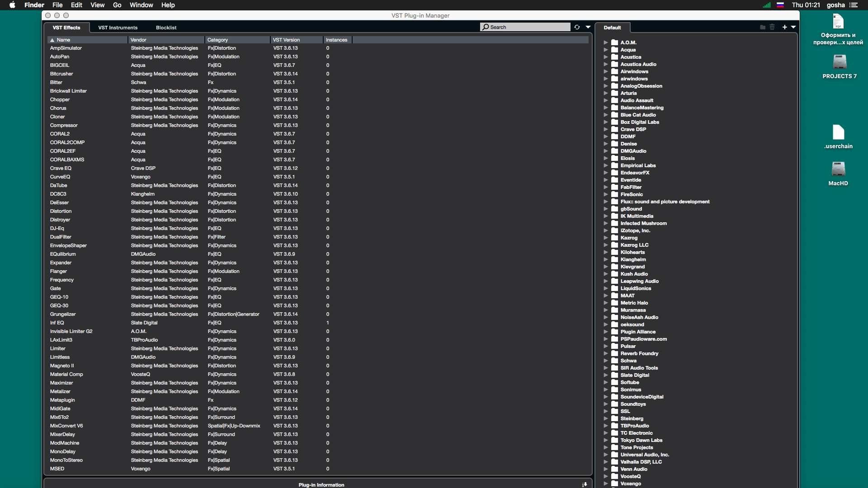Sort by the Vendor column header
Image resolution: width=868 pixels, height=488 pixels.
[x=166, y=40]
